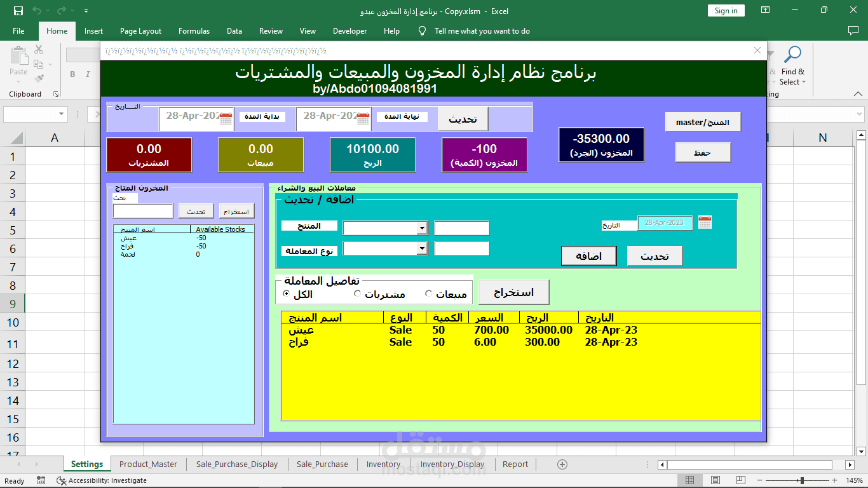
Task: Open Home ribbon tab
Action: pos(57,31)
